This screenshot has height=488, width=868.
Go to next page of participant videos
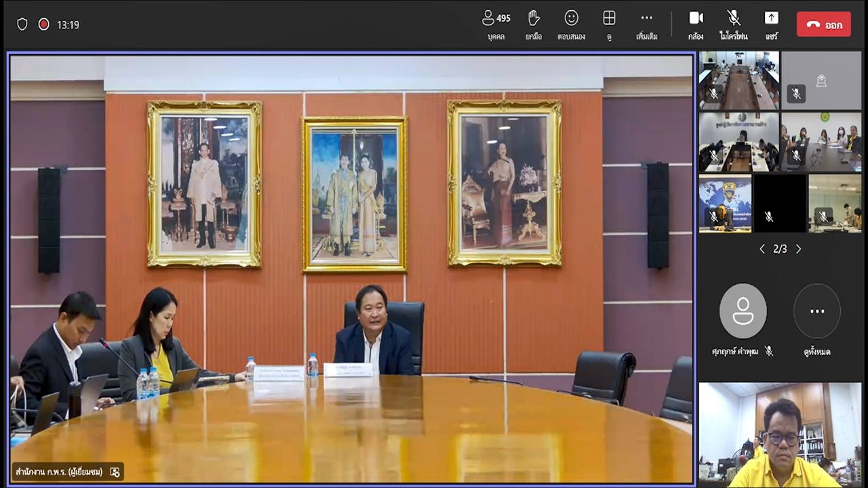tap(798, 249)
